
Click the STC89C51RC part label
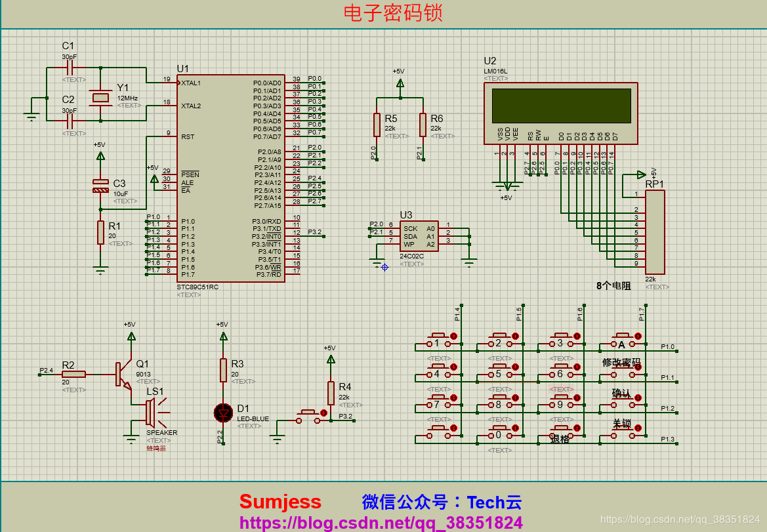click(x=197, y=287)
